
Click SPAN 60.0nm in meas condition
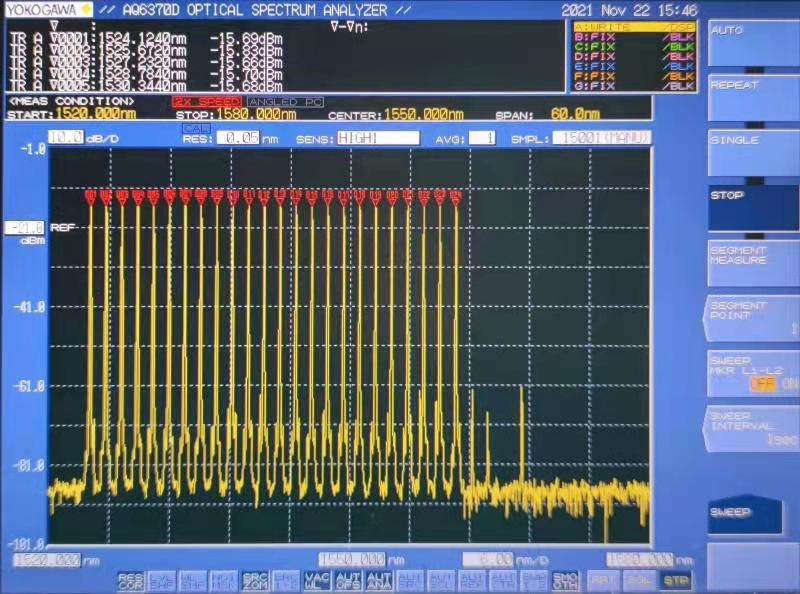pos(548,114)
